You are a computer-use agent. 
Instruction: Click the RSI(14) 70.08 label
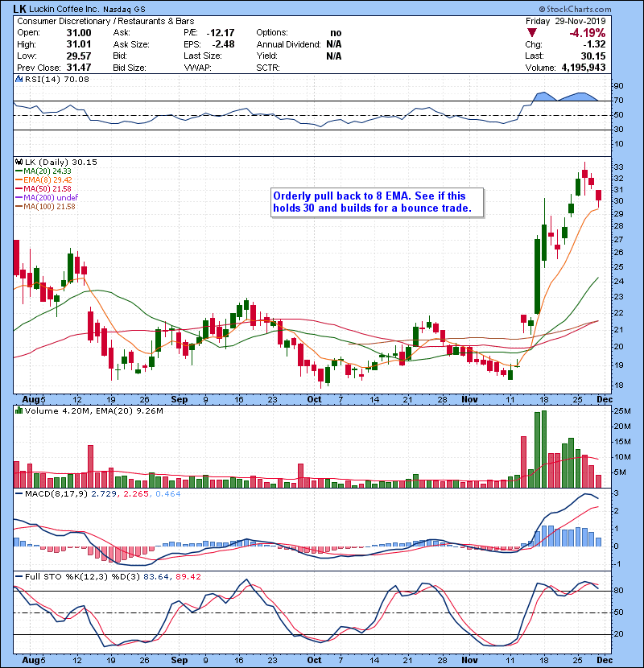coord(56,79)
